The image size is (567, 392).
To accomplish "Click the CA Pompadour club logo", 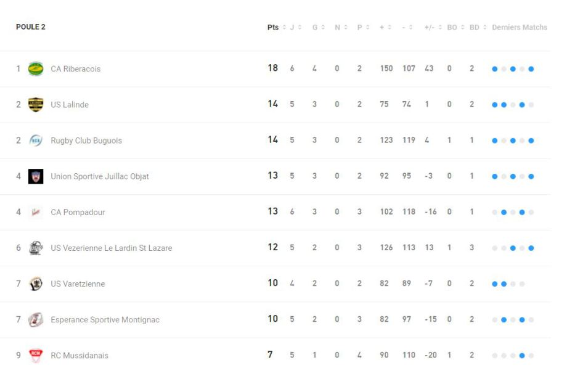I will click(x=36, y=212).
